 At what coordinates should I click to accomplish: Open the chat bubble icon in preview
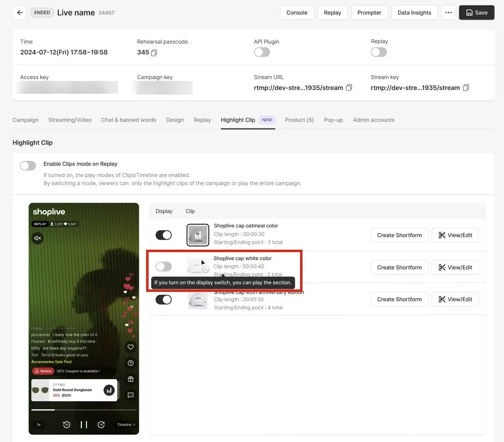[130, 395]
